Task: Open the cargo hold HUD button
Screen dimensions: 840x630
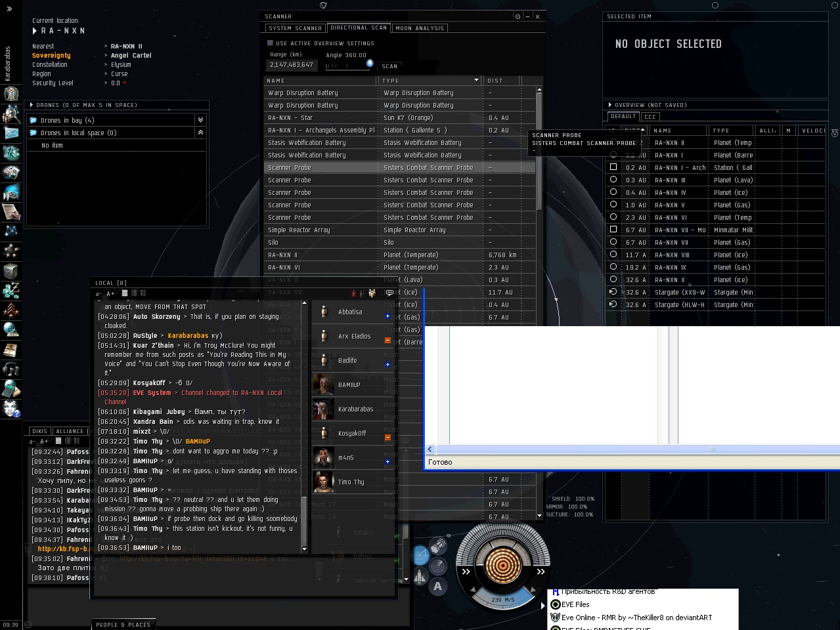Action: click(x=438, y=545)
